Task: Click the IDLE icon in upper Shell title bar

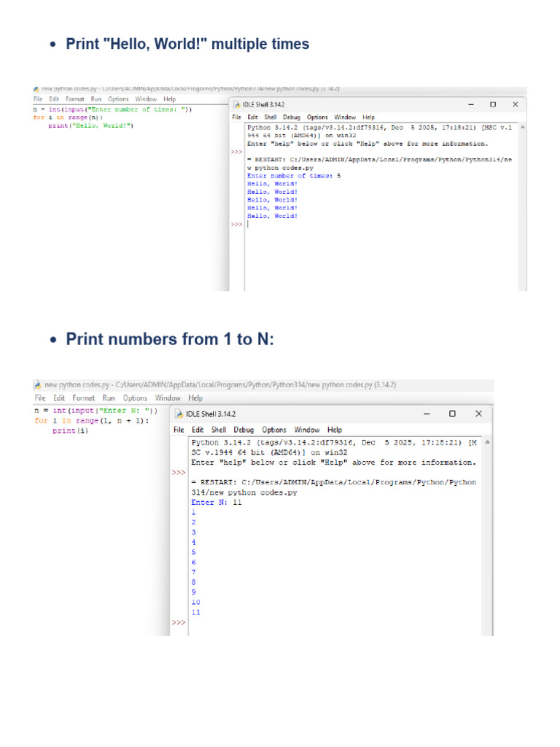Action: point(237,104)
